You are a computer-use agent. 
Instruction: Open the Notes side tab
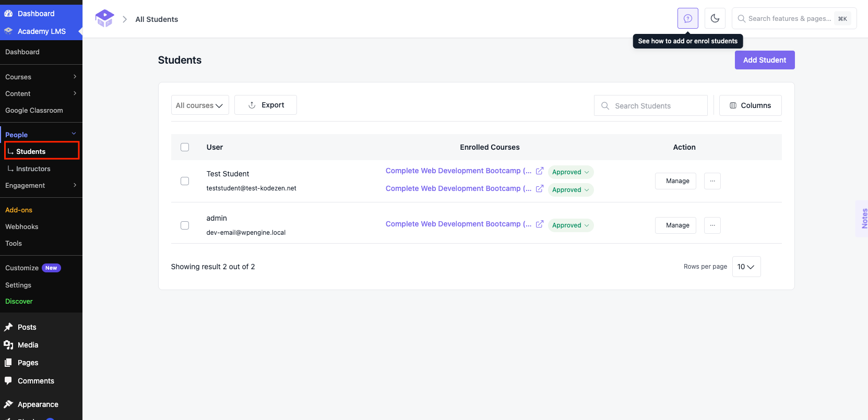[x=863, y=219]
